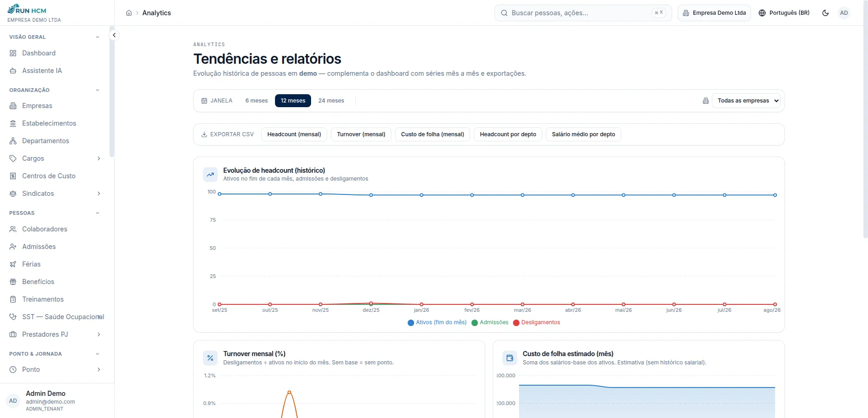The width and height of the screenshot is (868, 418).
Task: Collapse the Visão Geral section
Action: coord(98,37)
